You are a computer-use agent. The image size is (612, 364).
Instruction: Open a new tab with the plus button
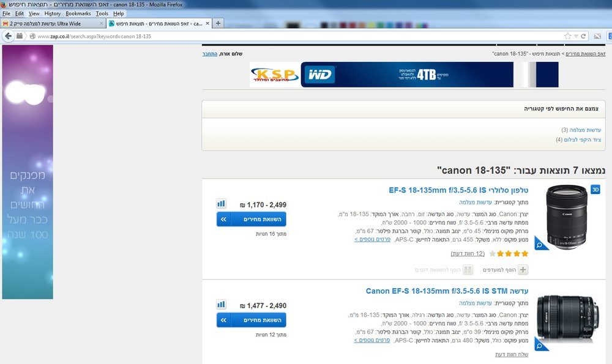[x=218, y=23]
